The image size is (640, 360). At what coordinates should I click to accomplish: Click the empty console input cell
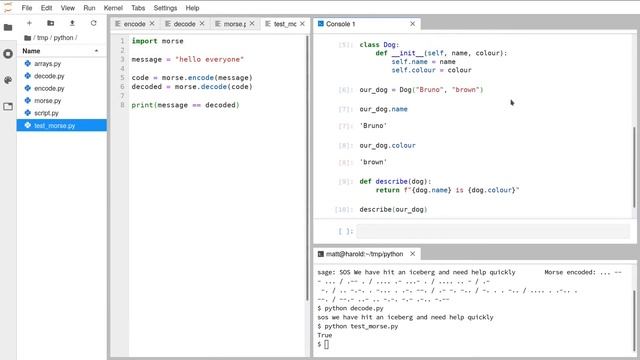(493, 231)
